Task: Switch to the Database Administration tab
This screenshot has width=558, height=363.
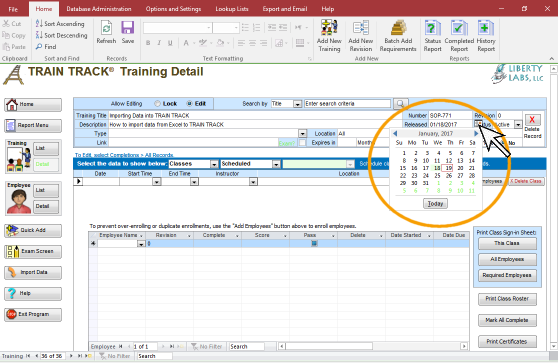Action: [x=99, y=9]
